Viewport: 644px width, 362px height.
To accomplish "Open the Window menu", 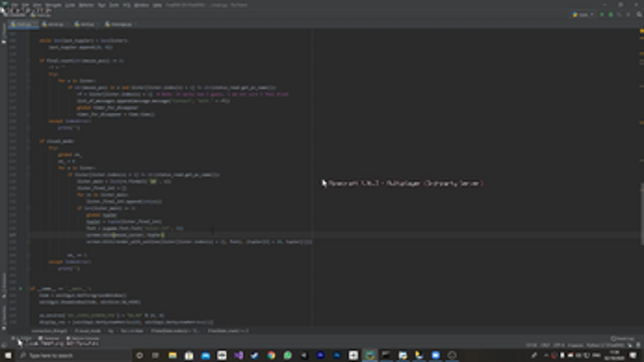I will point(141,5).
